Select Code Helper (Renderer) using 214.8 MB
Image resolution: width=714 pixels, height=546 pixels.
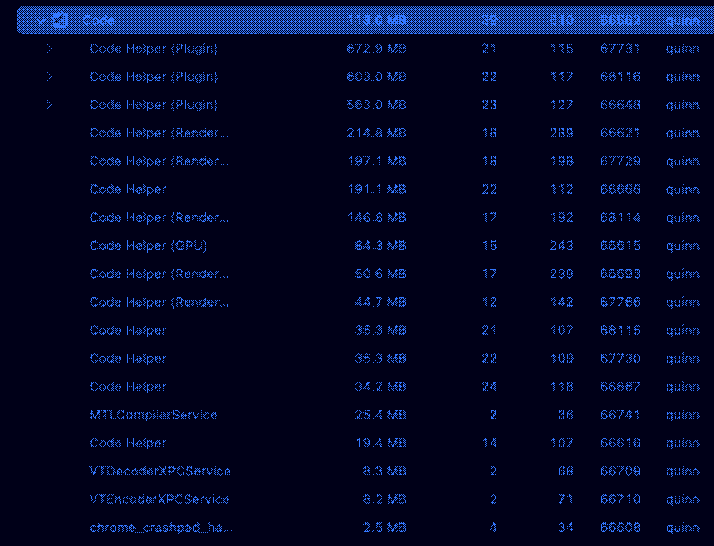[158, 133]
